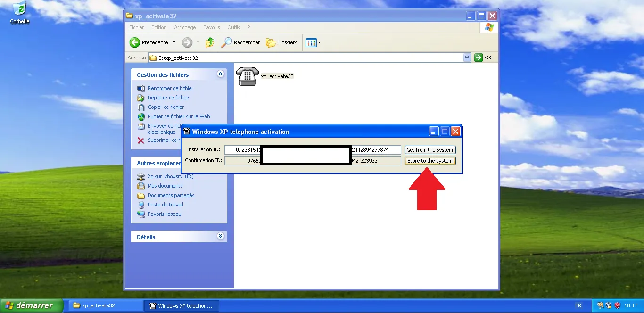Click the xp_activate32 telephone file icon

pos(247,76)
